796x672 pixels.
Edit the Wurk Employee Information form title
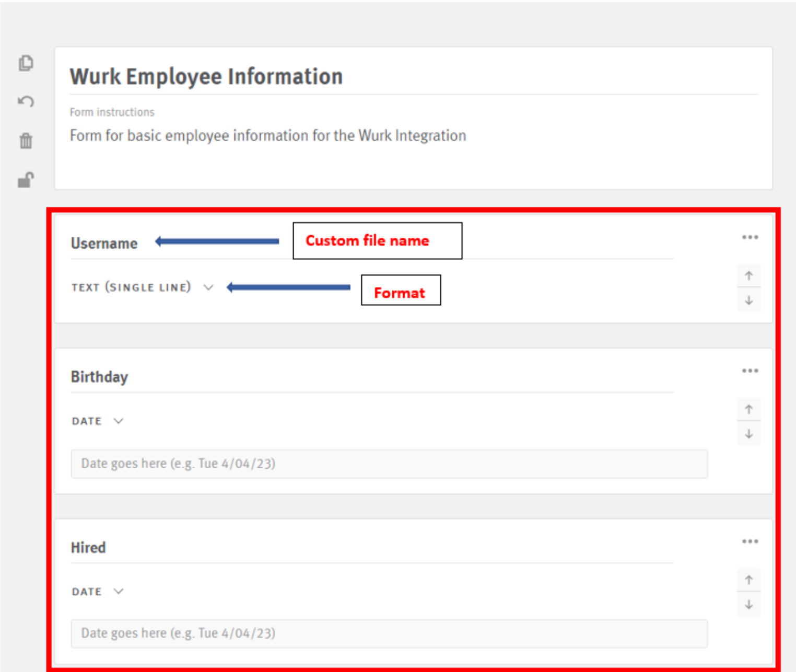coord(206,77)
